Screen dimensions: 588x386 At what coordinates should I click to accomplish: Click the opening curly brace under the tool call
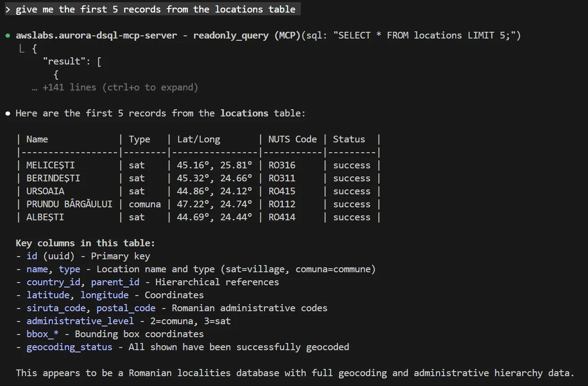(35, 48)
